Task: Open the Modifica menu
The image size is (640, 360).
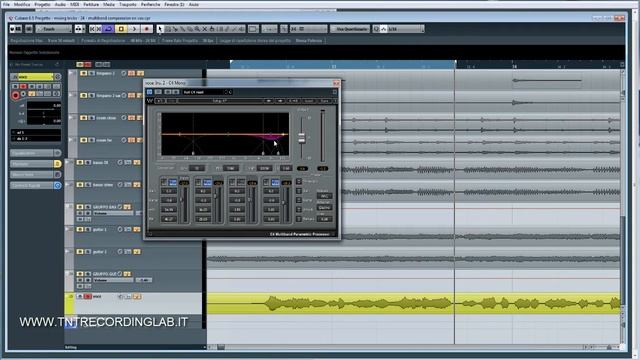Action: click(22, 4)
